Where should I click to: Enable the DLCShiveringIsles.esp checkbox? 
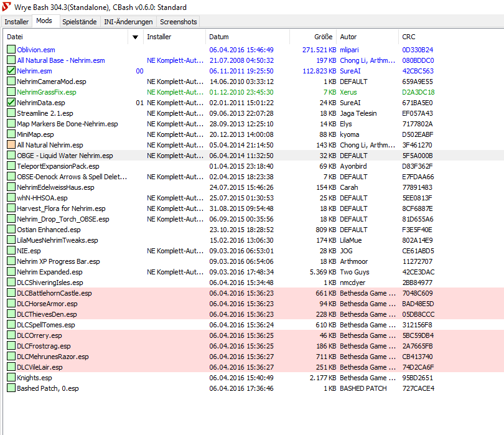pos(11,283)
